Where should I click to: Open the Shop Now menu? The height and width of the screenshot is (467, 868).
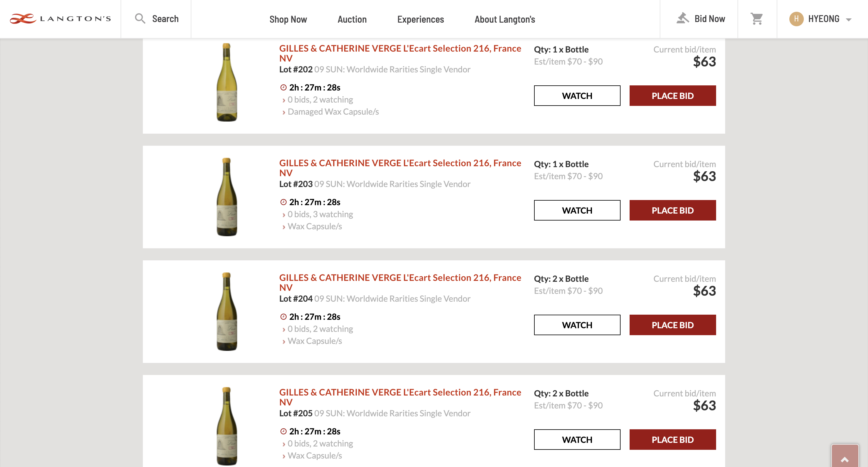[x=288, y=19]
